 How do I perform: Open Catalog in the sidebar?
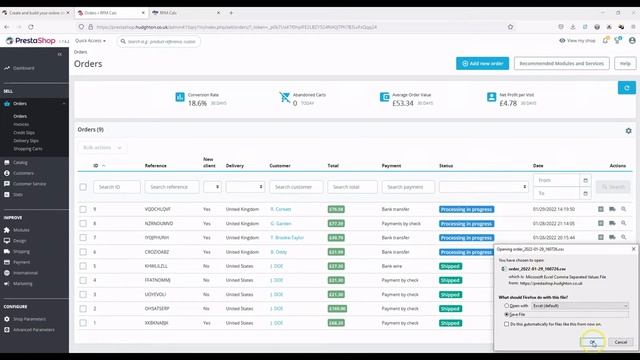20,162
